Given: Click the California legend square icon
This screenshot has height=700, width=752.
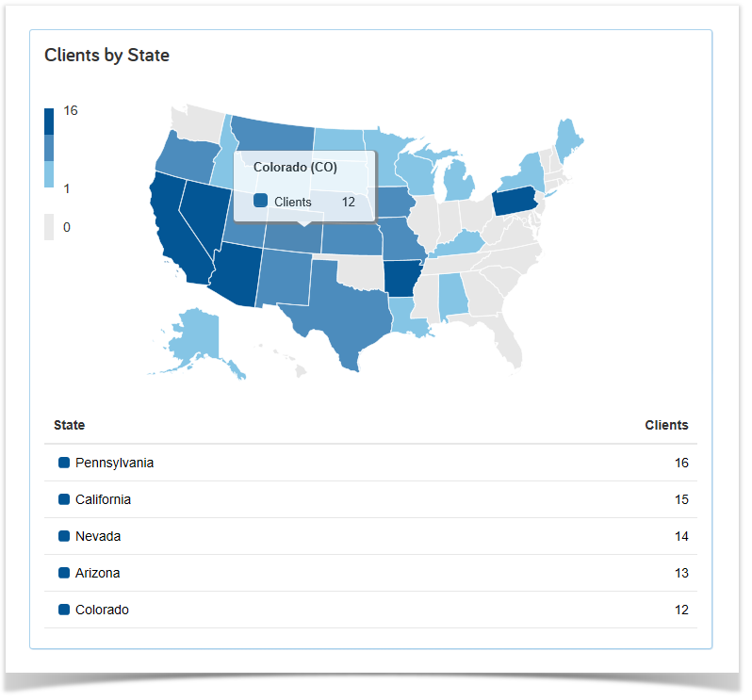Looking at the screenshot, I should pos(64,499).
